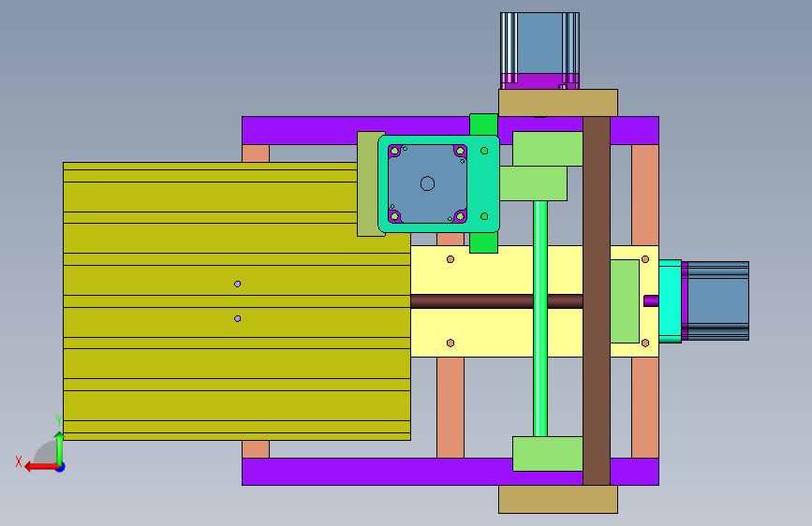Select the magenta flange of the top motor
The image size is (812, 526).
point(539,81)
